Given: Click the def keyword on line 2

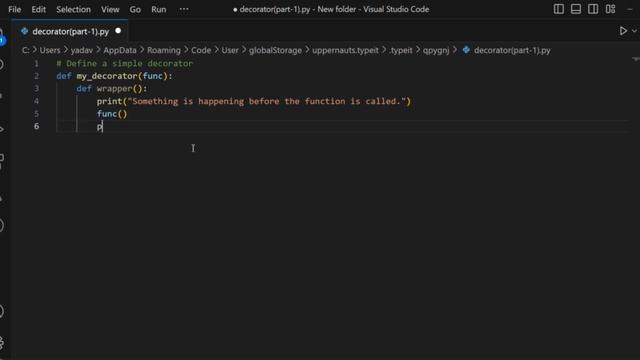Looking at the screenshot, I should (x=64, y=76).
